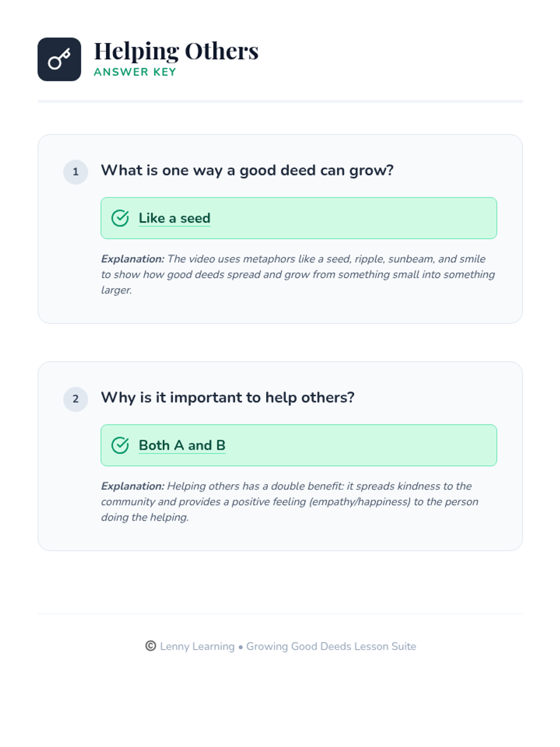This screenshot has width=560, height=747.
Task: Click the checkmark icon beside Both A and B
Action: click(120, 445)
